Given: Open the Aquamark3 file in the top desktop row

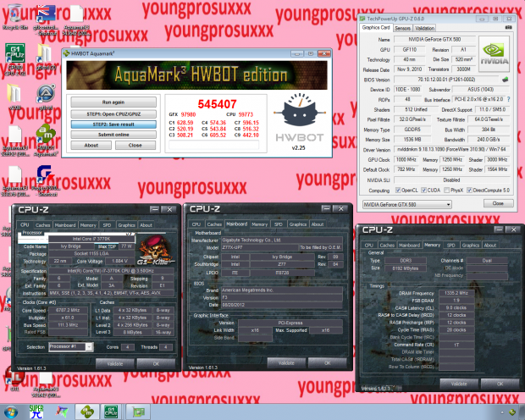Looking at the screenshot, I should coord(76,19).
